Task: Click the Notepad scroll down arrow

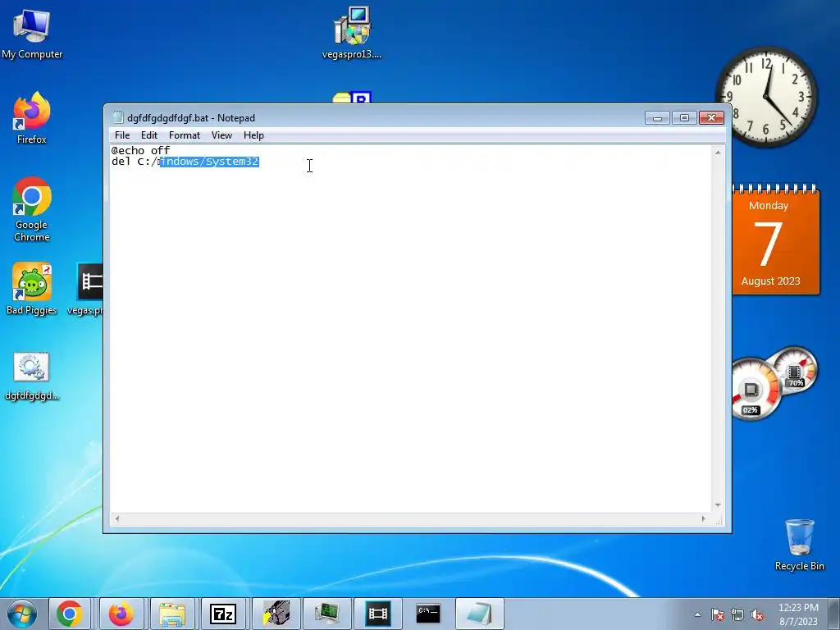Action: [718, 505]
